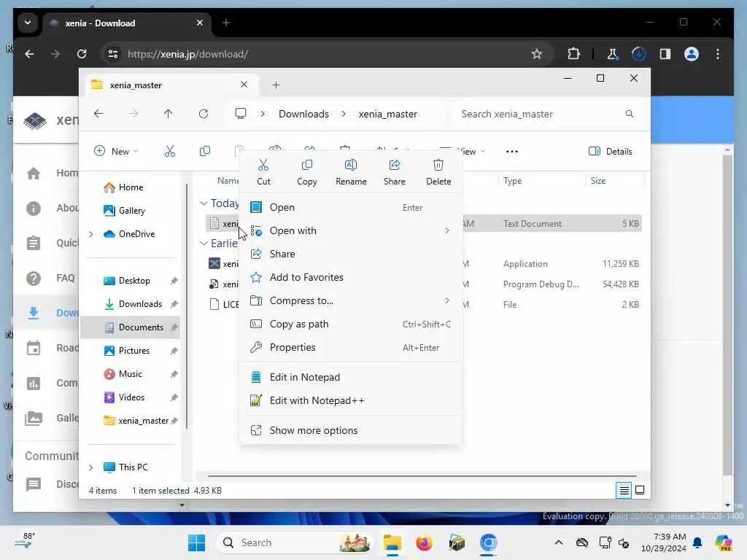747x560 pixels.
Task: Open the browser three-dot menu
Action: point(718,54)
